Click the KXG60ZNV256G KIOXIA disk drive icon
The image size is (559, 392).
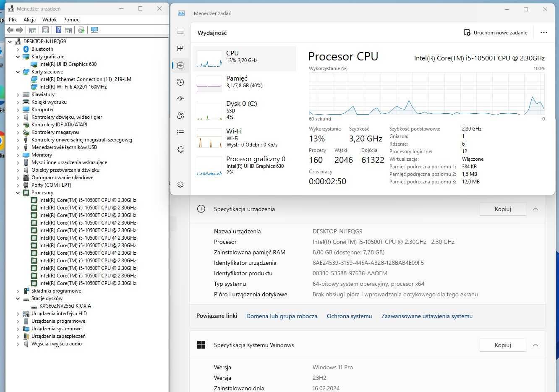tap(34, 306)
